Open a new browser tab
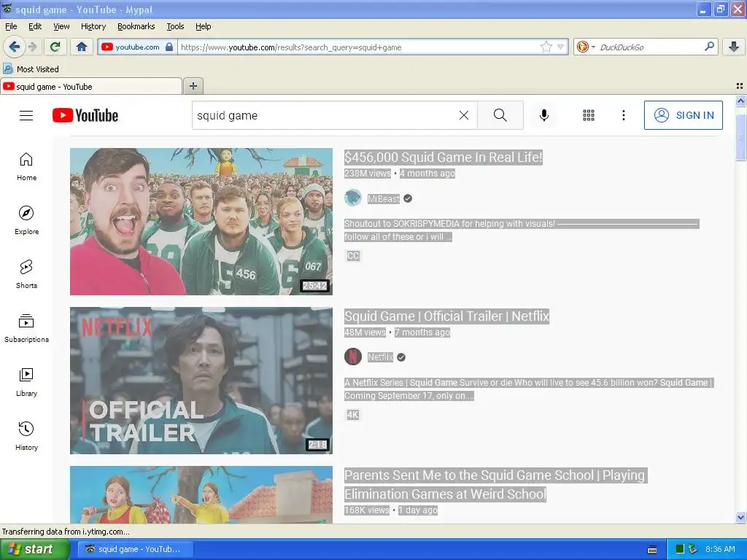Image resolution: width=747 pixels, height=560 pixels. (193, 86)
